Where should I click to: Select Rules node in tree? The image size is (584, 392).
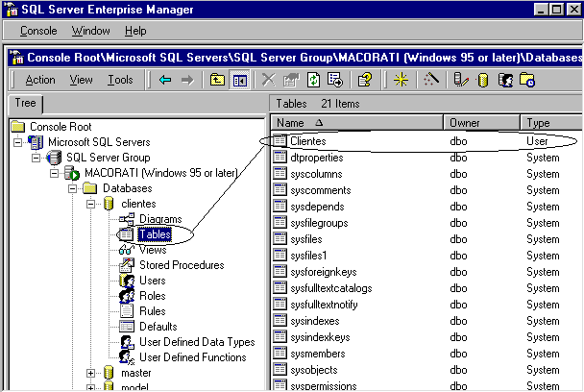(x=153, y=311)
